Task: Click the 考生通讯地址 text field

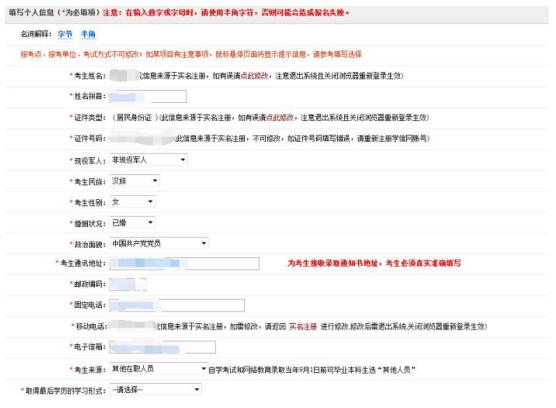Action: (x=184, y=263)
